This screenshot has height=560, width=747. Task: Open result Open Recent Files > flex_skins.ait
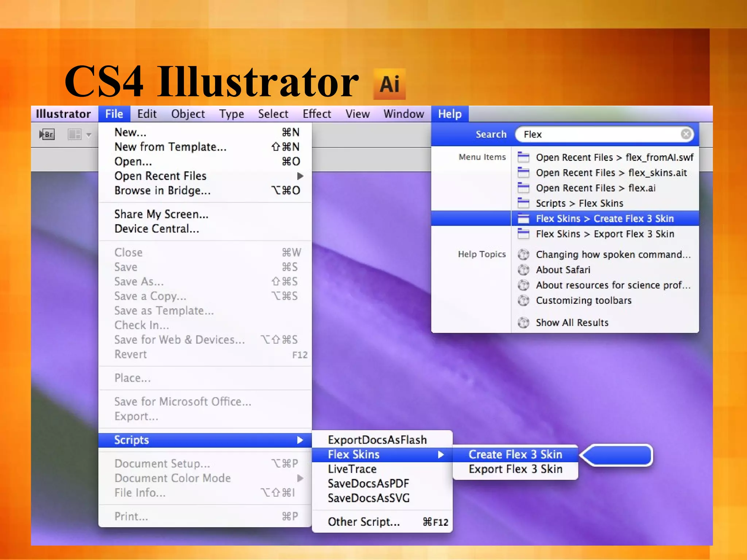(x=605, y=172)
